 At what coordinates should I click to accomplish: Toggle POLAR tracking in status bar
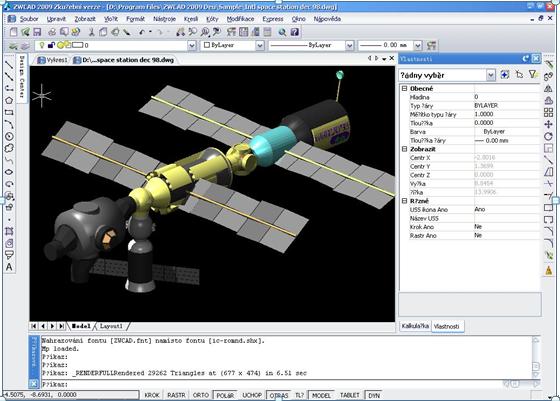225,395
